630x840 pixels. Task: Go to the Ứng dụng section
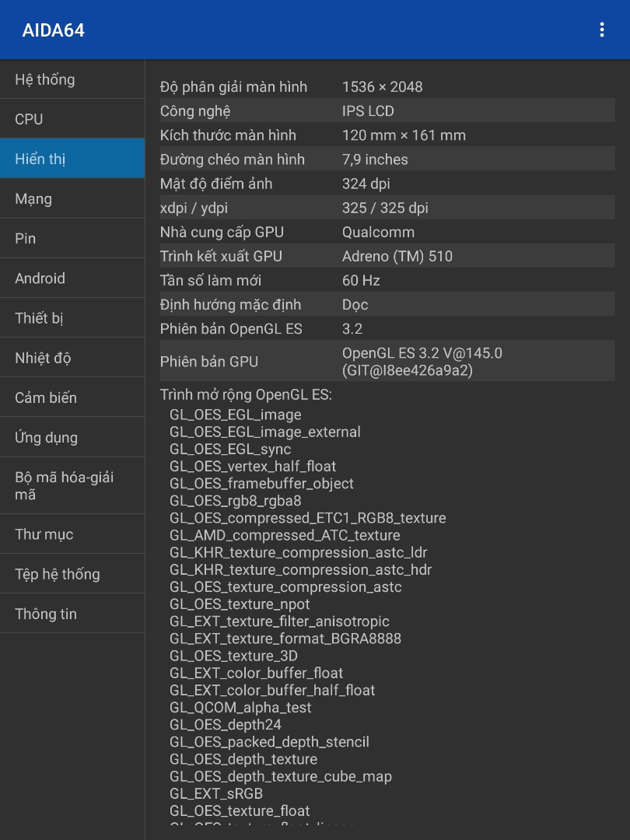click(x=72, y=437)
